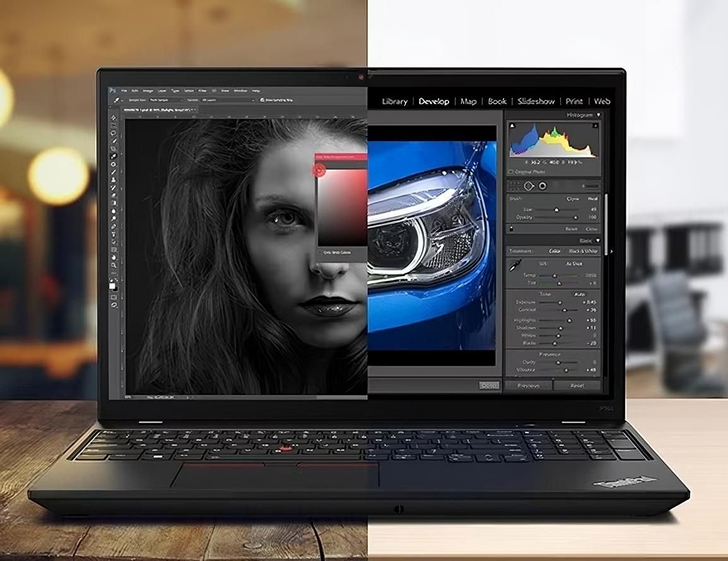Set Treatment to Black & White
The height and width of the screenshot is (561, 728).
(584, 251)
